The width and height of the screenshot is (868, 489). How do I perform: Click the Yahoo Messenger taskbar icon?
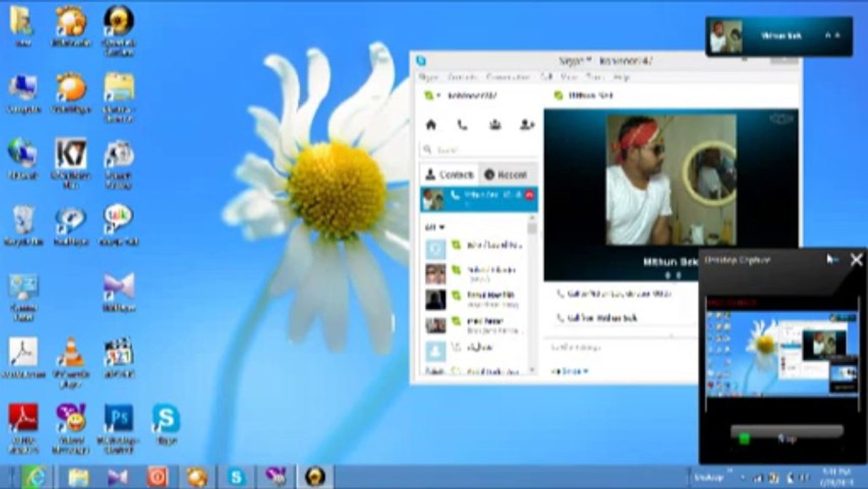pyautogui.click(x=276, y=477)
